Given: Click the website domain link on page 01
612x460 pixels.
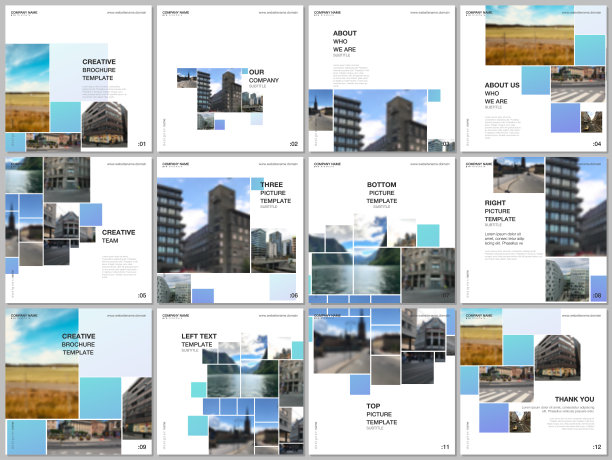Looking at the screenshot, I should click(x=126, y=12).
